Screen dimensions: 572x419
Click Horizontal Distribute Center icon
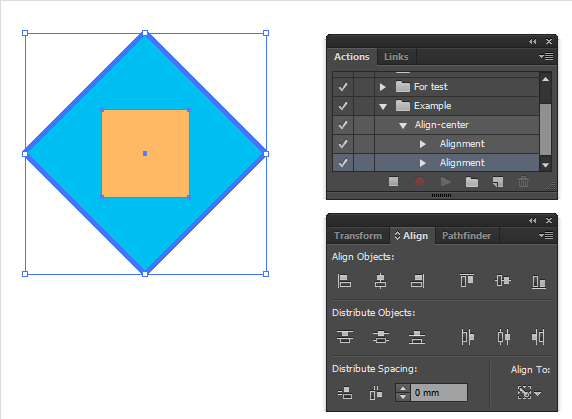(x=504, y=337)
